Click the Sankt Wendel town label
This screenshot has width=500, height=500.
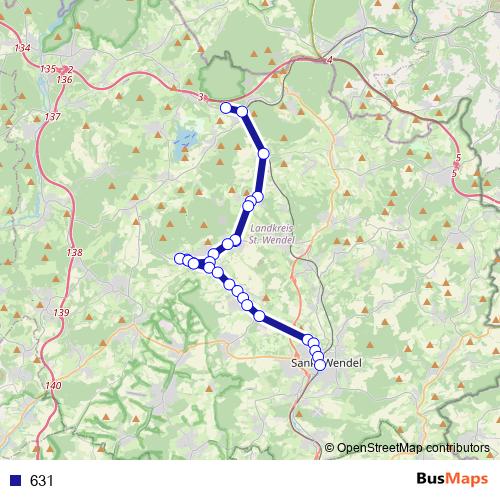pyautogui.click(x=326, y=363)
